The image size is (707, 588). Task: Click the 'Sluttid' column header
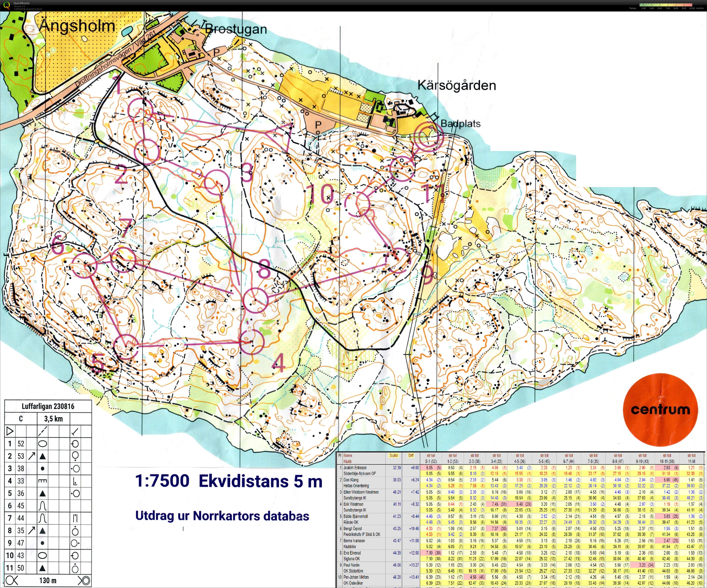tap(394, 455)
